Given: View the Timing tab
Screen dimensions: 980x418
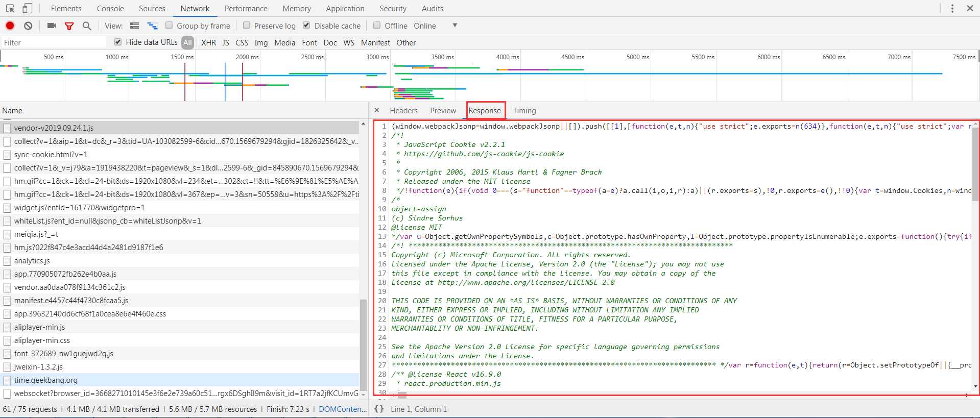Looking at the screenshot, I should click(x=524, y=110).
